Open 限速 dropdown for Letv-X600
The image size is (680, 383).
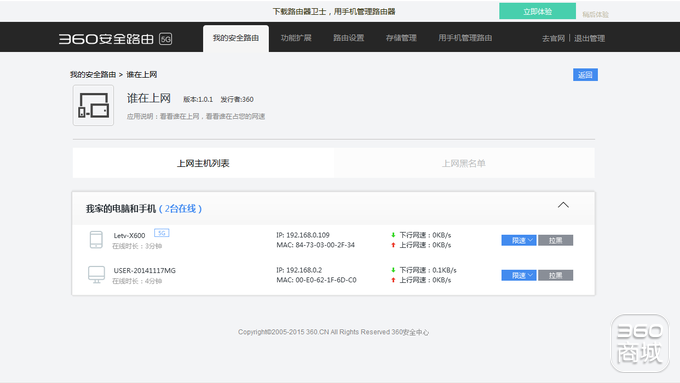tap(519, 240)
